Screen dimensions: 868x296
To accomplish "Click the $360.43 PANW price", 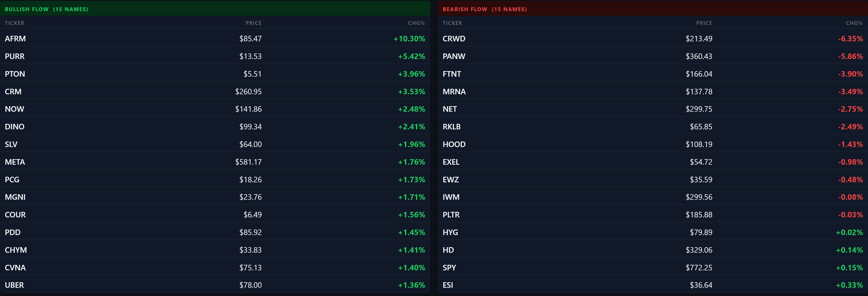I will (x=699, y=56).
